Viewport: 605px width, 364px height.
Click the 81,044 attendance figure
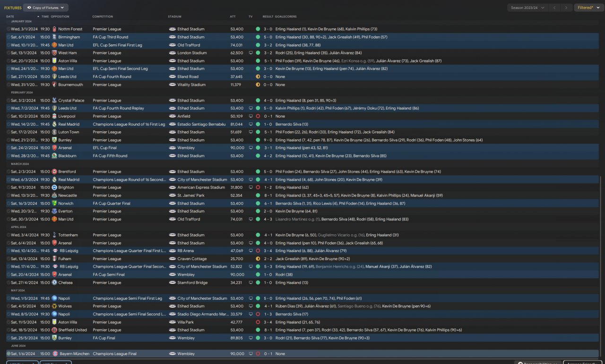[237, 124]
